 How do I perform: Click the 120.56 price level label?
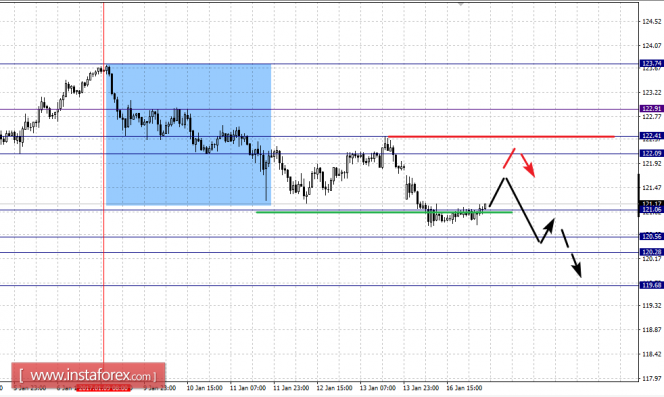[651, 236]
